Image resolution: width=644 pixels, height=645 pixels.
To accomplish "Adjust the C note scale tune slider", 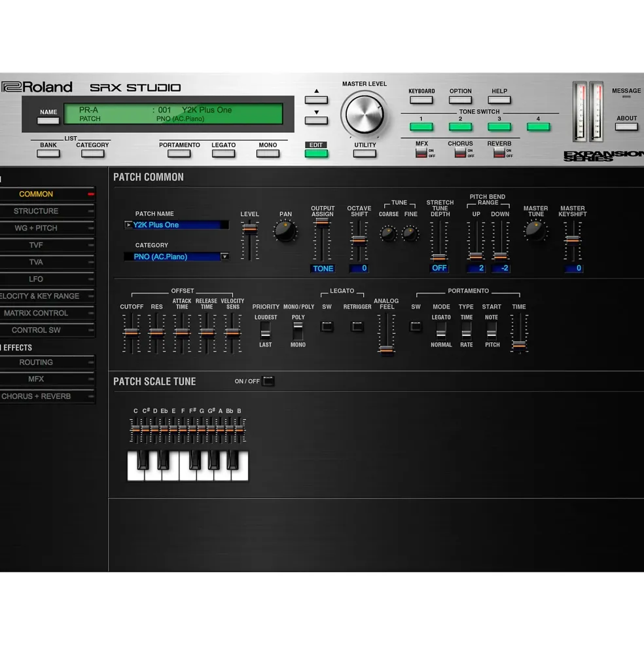I will (x=135, y=430).
